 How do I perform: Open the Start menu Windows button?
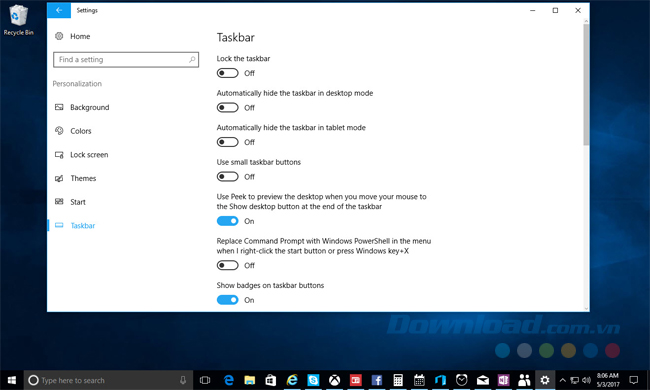[12, 380]
